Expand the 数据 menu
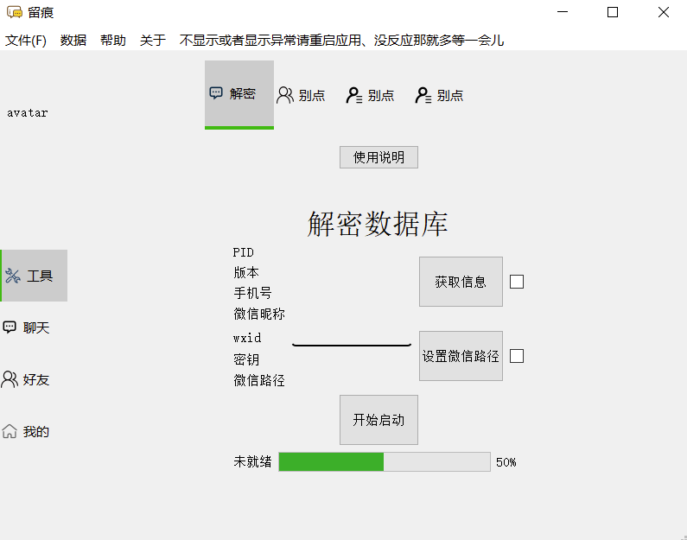Screen dimensions: 687x540 (x=73, y=41)
